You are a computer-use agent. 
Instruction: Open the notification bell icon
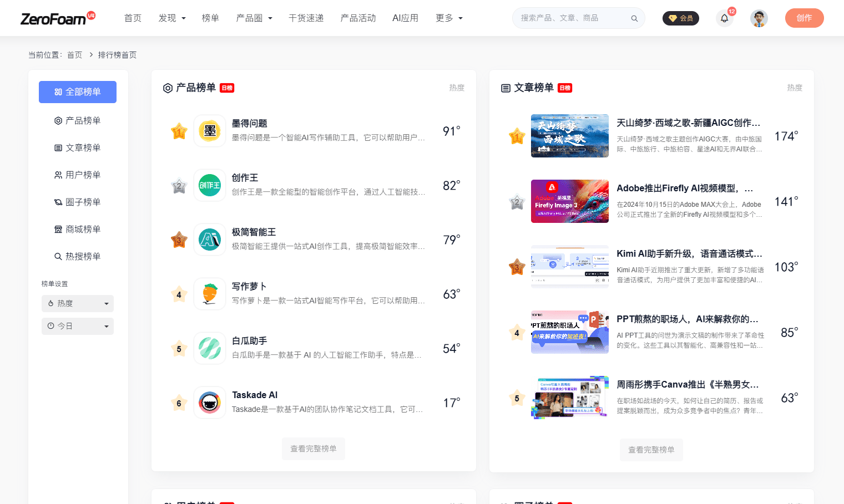(725, 18)
